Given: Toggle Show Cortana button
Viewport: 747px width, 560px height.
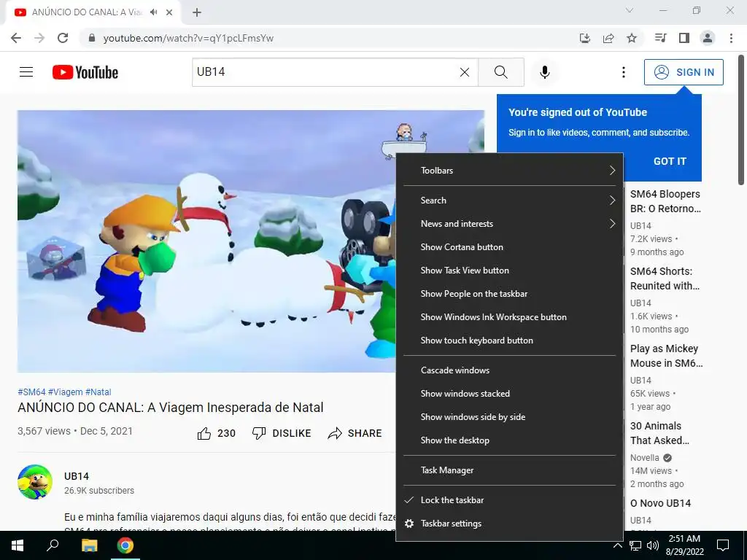Looking at the screenshot, I should (509, 247).
